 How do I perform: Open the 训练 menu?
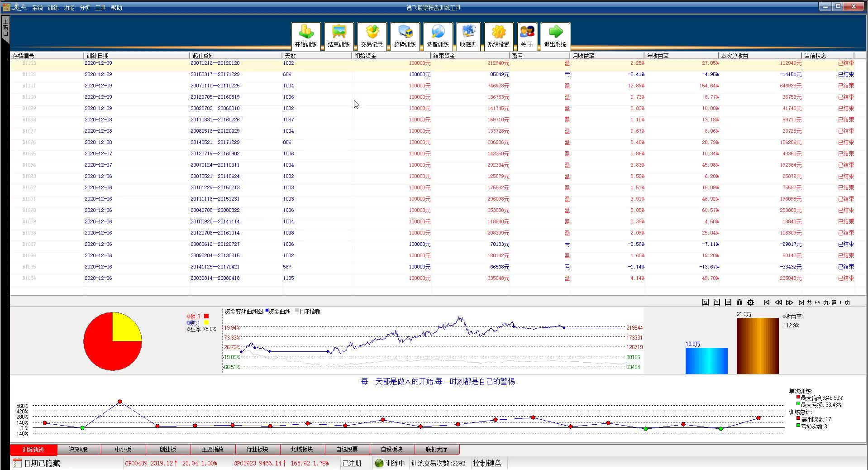coord(53,8)
